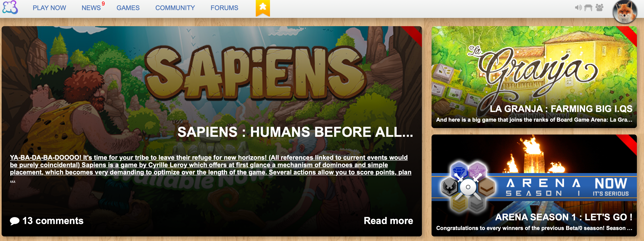
Task: Open the La Granja news thumbnail
Action: 534,77
